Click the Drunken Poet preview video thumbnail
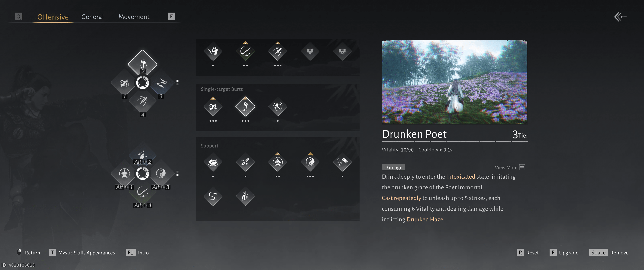Image resolution: width=644 pixels, height=270 pixels. (x=454, y=82)
